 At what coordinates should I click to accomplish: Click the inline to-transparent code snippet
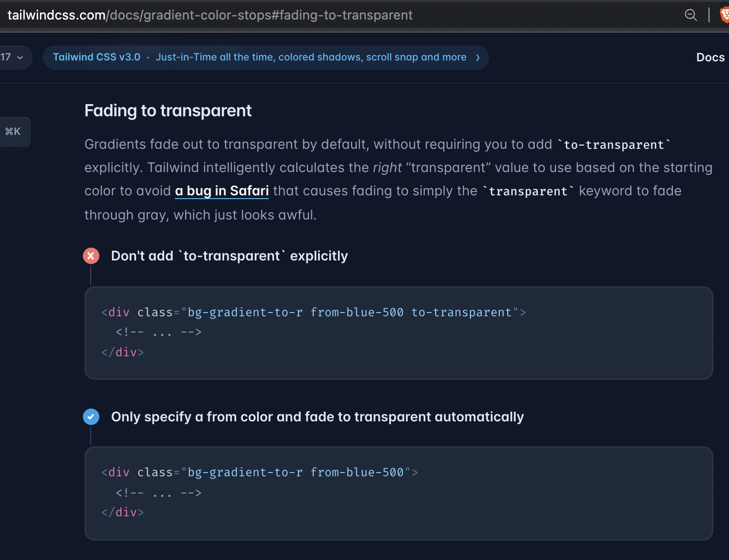[615, 145]
